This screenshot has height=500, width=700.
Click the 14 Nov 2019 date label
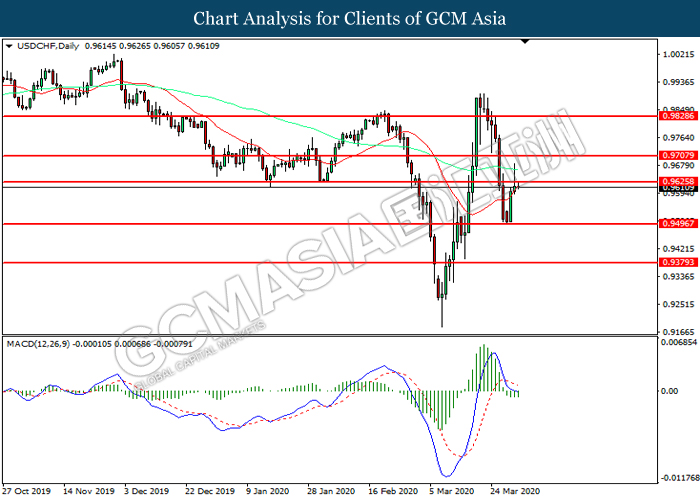[x=89, y=491]
